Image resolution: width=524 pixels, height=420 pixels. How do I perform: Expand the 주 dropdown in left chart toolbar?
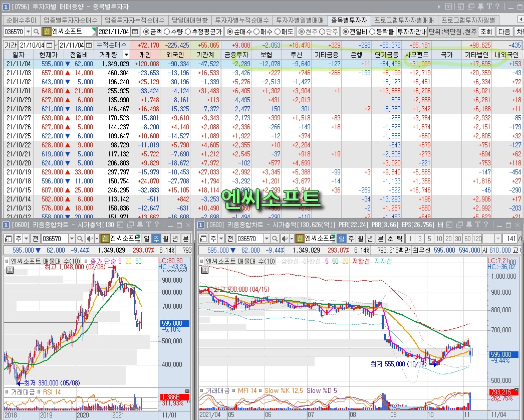pos(26,239)
